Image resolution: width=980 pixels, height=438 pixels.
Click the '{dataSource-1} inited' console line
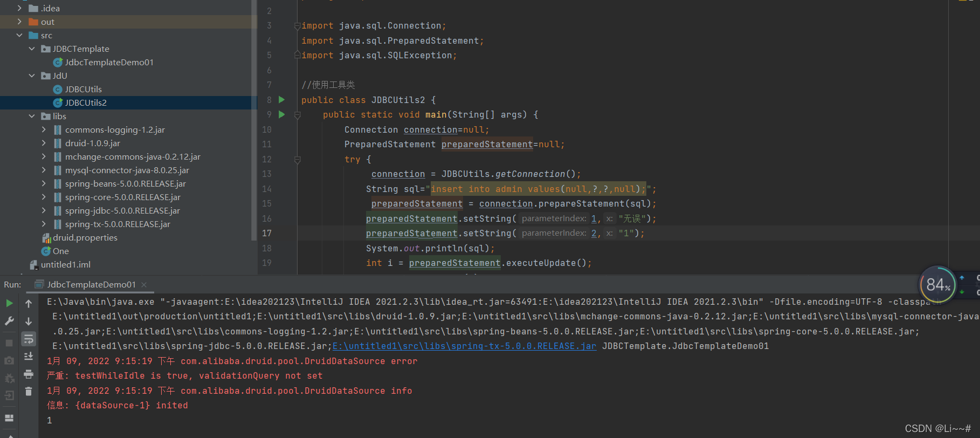point(118,405)
